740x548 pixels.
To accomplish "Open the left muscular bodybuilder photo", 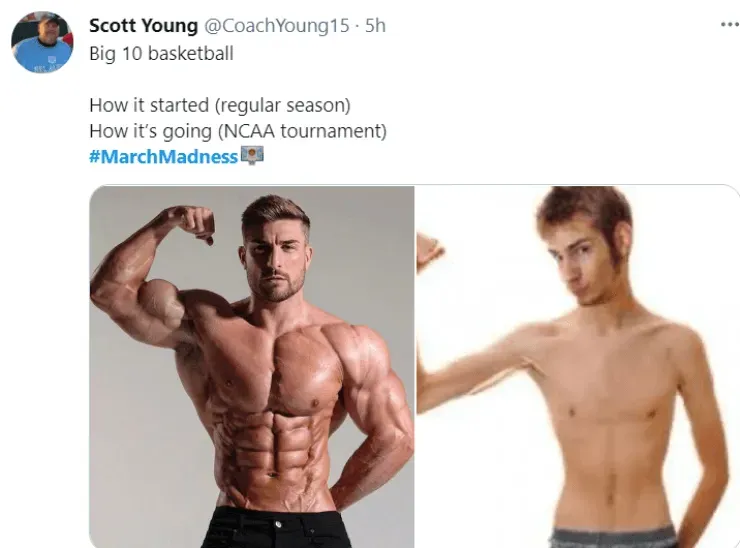I will 252,367.
